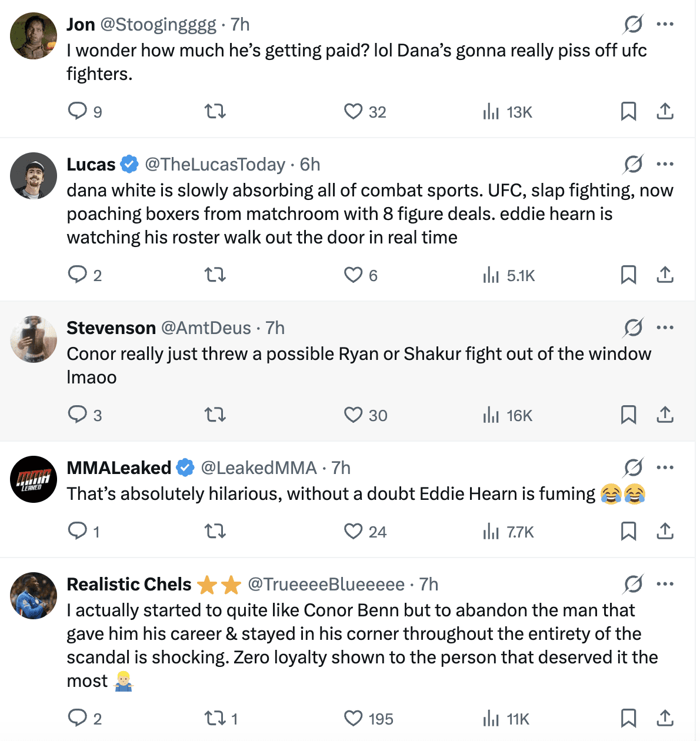Open Stevenson's tweet timestamp 7h

275,328
